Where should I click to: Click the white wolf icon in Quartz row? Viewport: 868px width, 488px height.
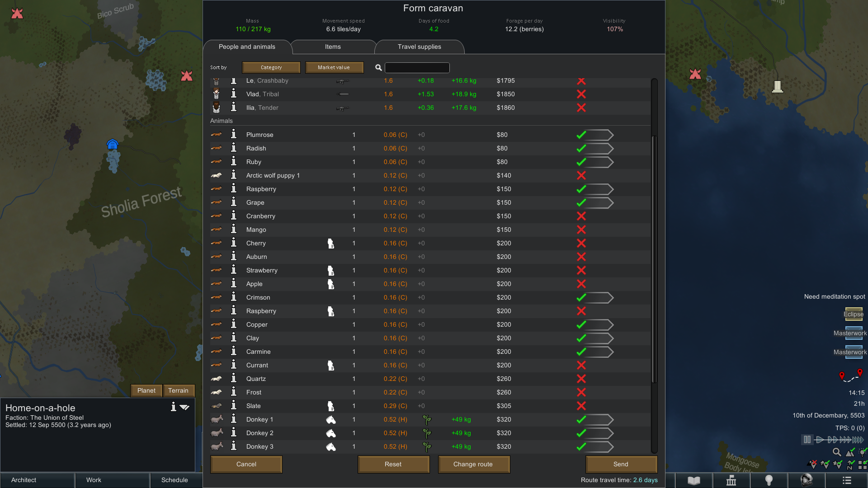(x=217, y=379)
